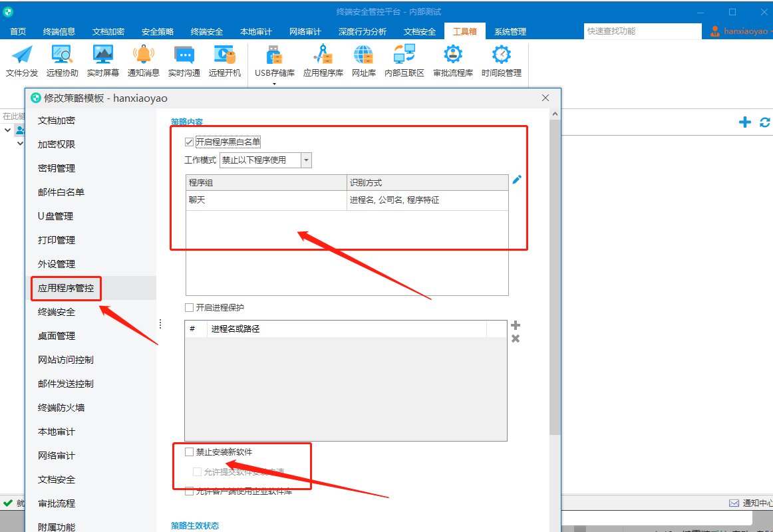Select 终端安全 in the policy sidebar
This screenshot has height=532, width=773.
point(57,312)
